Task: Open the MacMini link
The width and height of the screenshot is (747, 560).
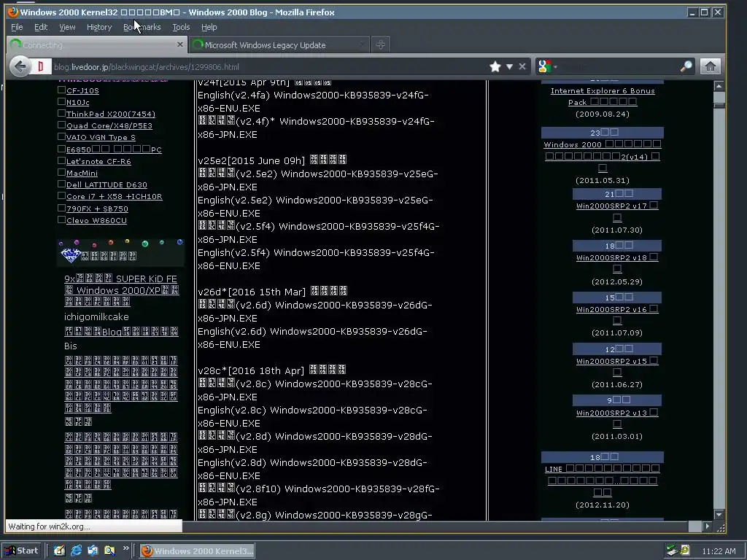Action: pos(82,173)
